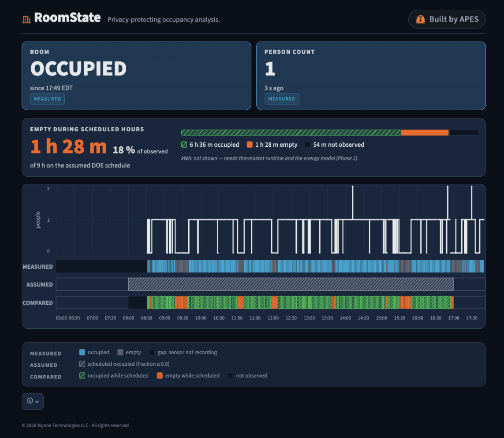The width and height of the screenshot is (504, 438).
Task: Click the MEASURED badge under person count
Action: point(282,99)
